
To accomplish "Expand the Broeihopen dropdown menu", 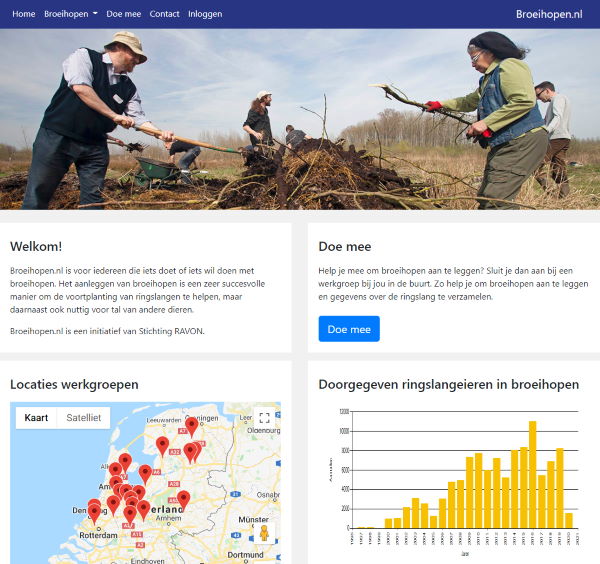I will [71, 14].
